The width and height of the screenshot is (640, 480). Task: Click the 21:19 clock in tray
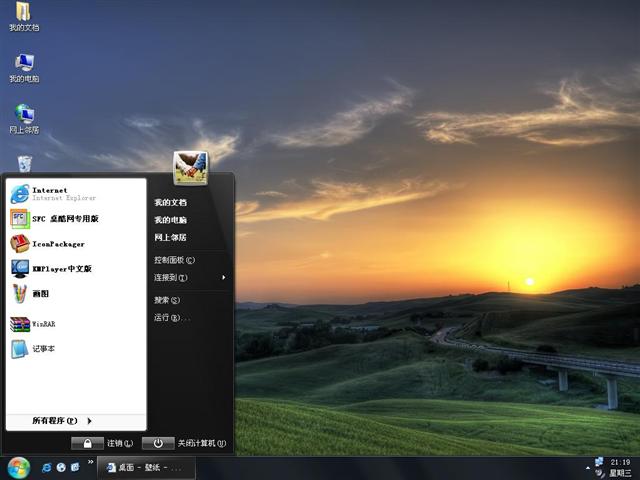[x=620, y=462]
